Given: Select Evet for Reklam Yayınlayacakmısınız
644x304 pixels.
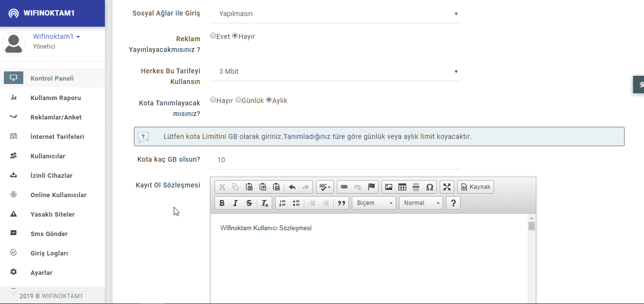Looking at the screenshot, I should pos(213,35).
